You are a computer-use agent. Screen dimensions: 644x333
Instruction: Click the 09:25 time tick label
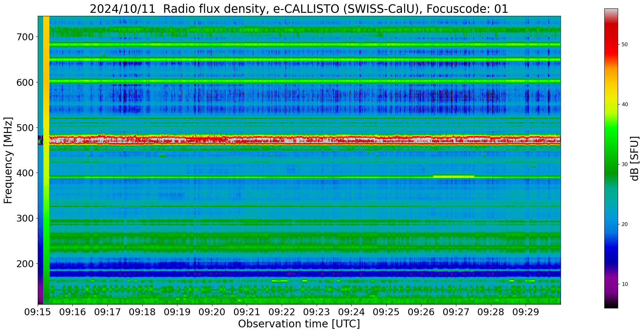point(386,312)
